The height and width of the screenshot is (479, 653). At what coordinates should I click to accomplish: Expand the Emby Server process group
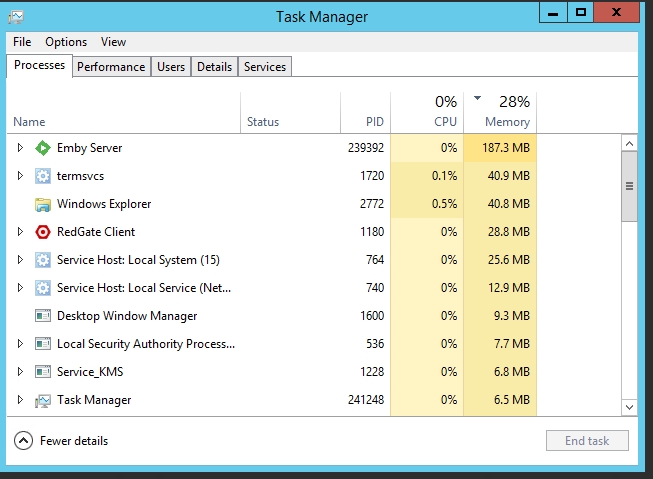[x=20, y=148]
